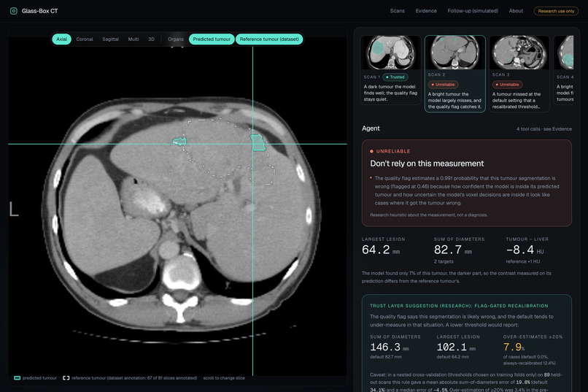Click the reference tumour legend bracket icon
The height and width of the screenshot is (392, 588).
pyautogui.click(x=66, y=377)
